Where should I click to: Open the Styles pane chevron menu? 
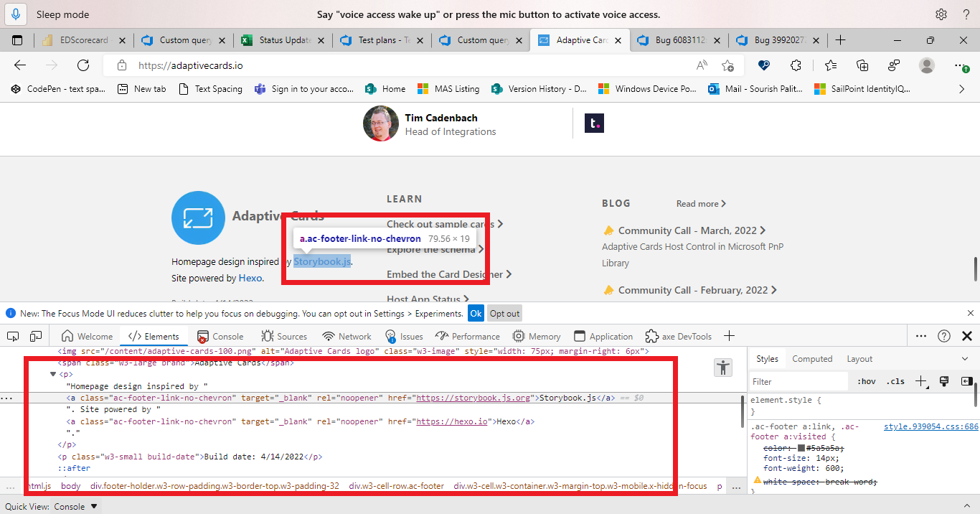pyautogui.click(x=965, y=358)
